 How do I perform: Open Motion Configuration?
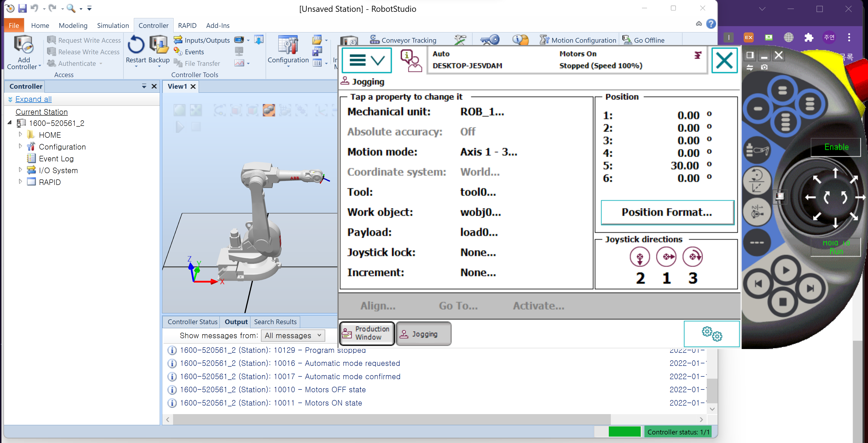coord(578,40)
